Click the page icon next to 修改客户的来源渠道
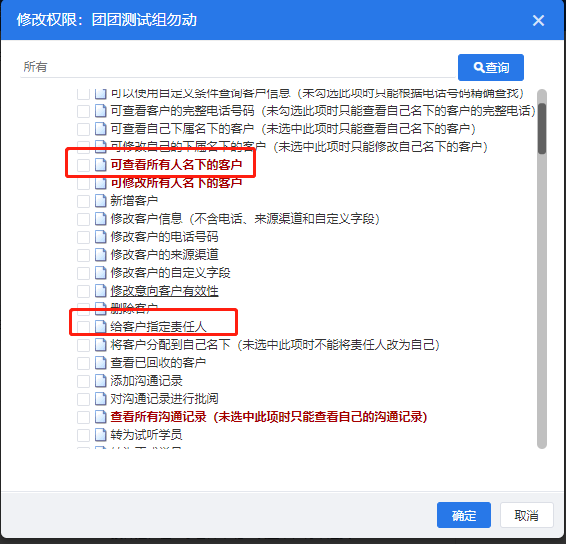This screenshot has width=566, height=544. [x=101, y=255]
